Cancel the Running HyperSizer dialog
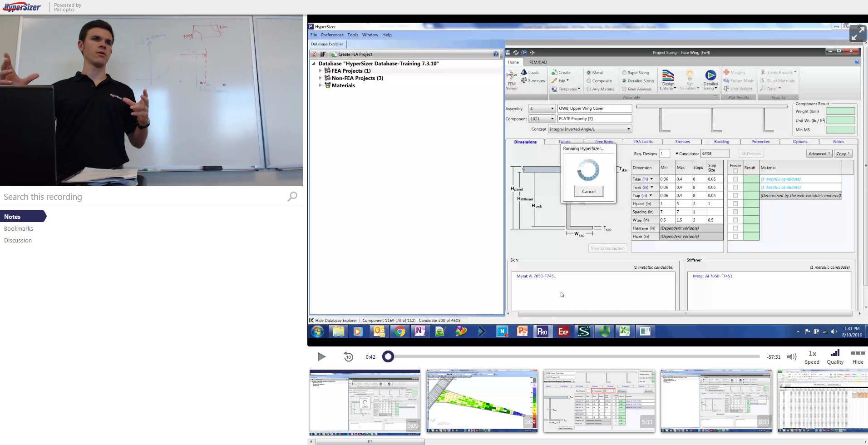Image resolution: width=868 pixels, height=445 pixels. (589, 191)
